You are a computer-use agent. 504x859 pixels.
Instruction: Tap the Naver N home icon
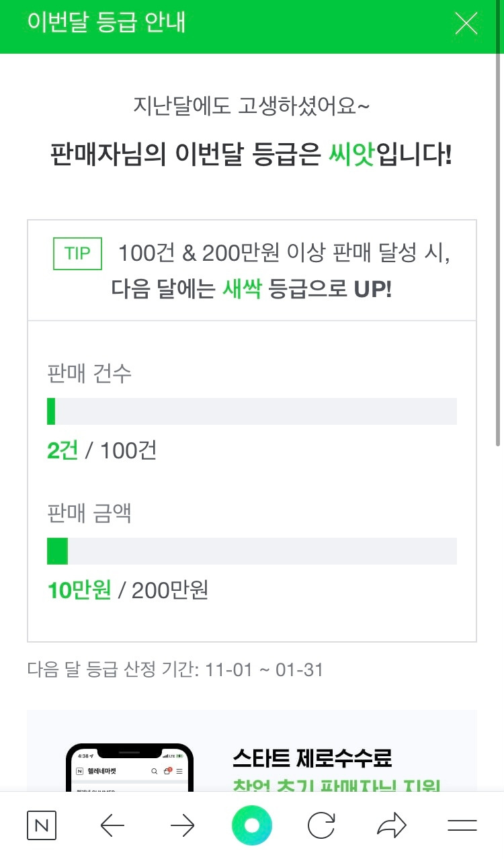[41, 825]
